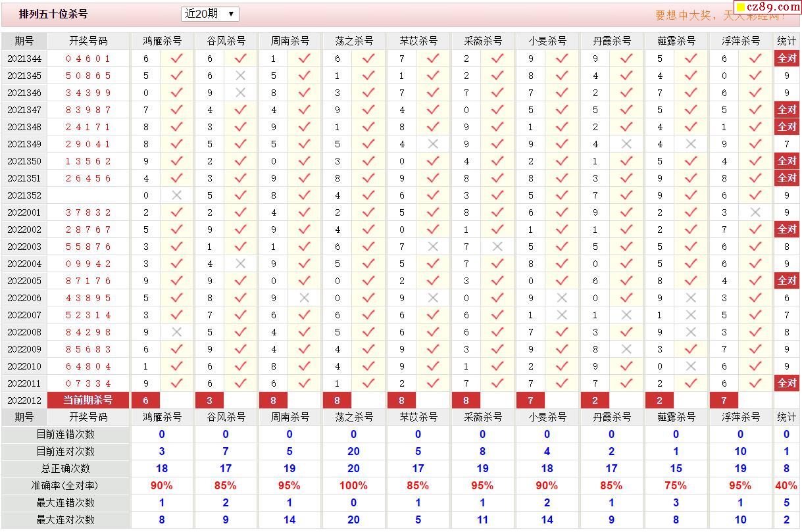Click winning number 8 3 9 8 7
802x532 pixels.
point(89,110)
